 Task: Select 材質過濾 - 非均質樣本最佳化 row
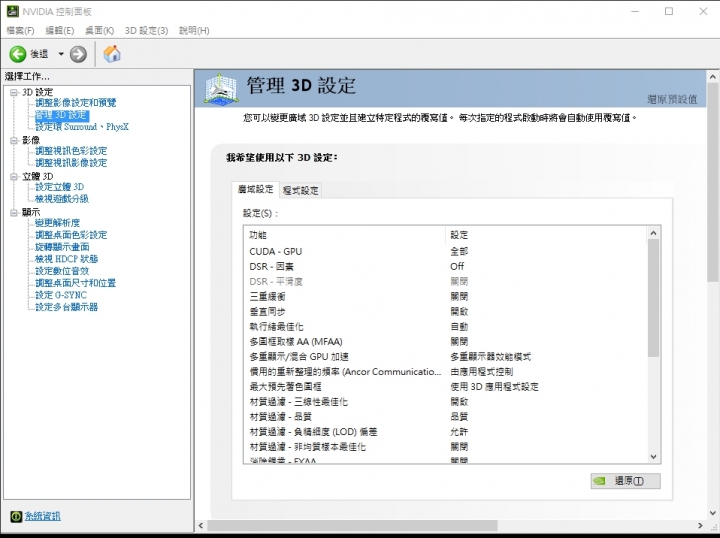[x=445, y=447]
